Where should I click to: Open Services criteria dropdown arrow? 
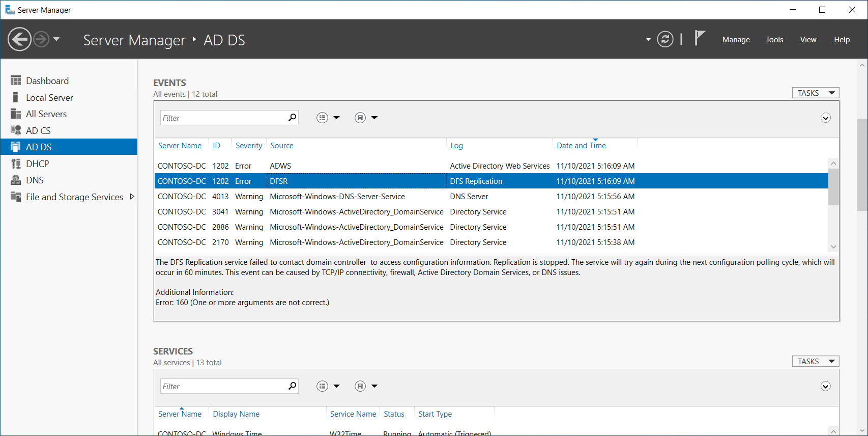pos(336,386)
